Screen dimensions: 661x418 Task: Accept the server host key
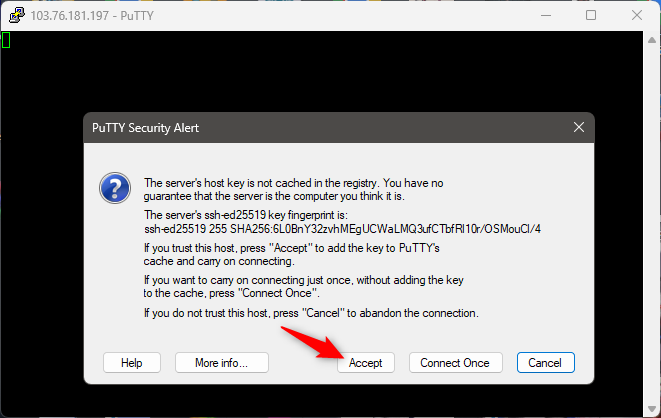(365, 363)
